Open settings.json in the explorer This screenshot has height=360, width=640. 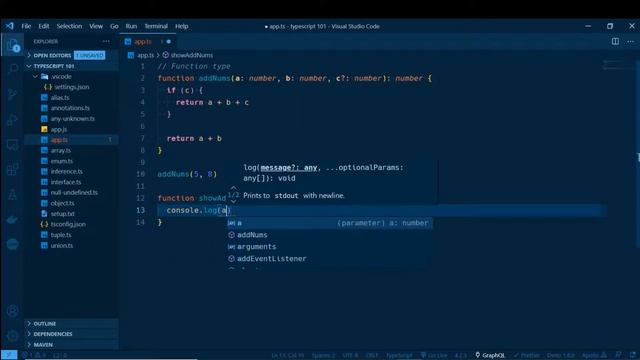[71, 87]
